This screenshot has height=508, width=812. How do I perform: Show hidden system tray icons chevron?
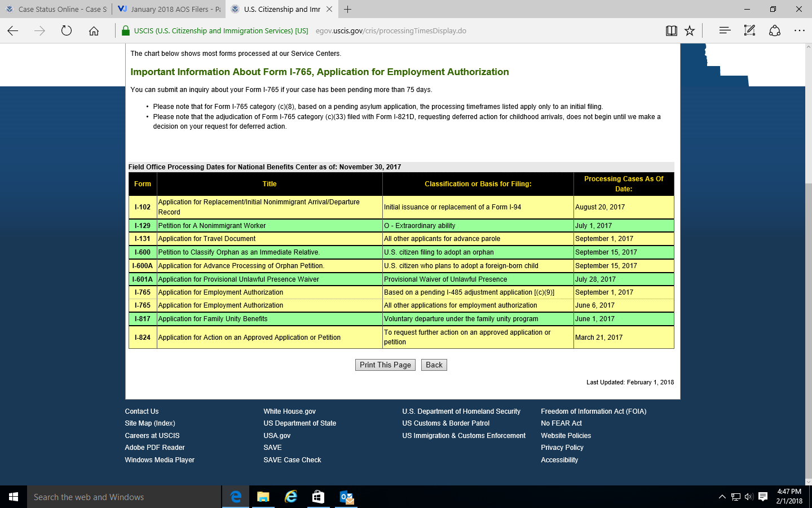722,497
